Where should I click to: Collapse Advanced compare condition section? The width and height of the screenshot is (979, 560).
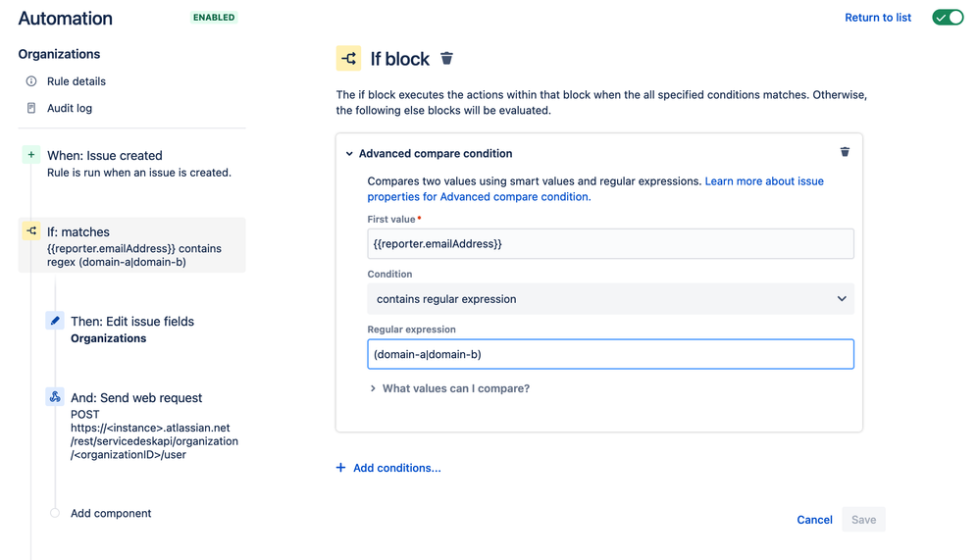(349, 154)
